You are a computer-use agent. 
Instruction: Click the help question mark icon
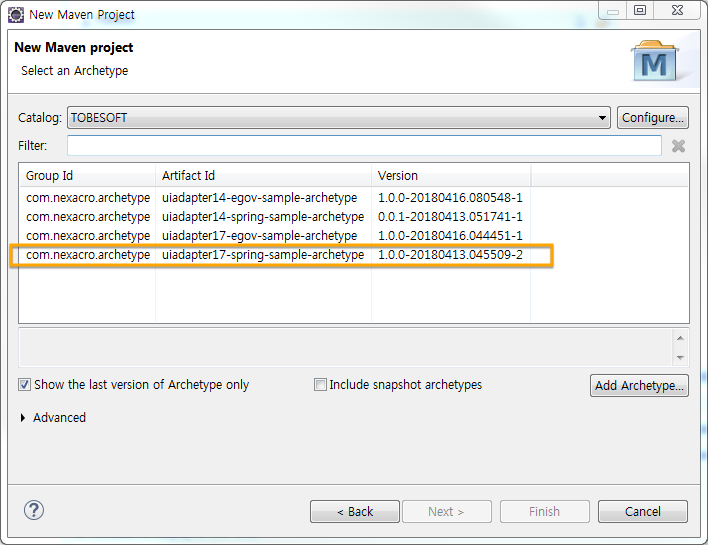34,511
